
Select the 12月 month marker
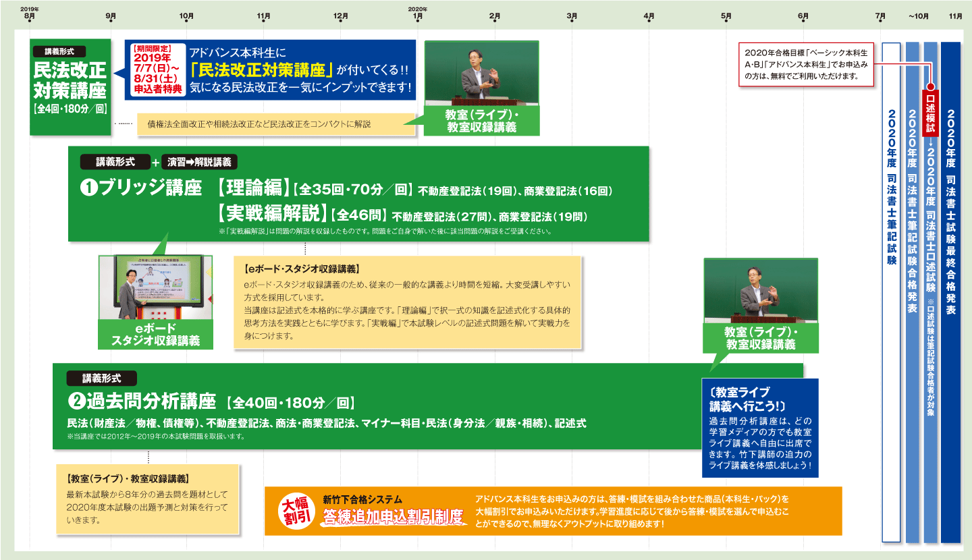pos(340,16)
